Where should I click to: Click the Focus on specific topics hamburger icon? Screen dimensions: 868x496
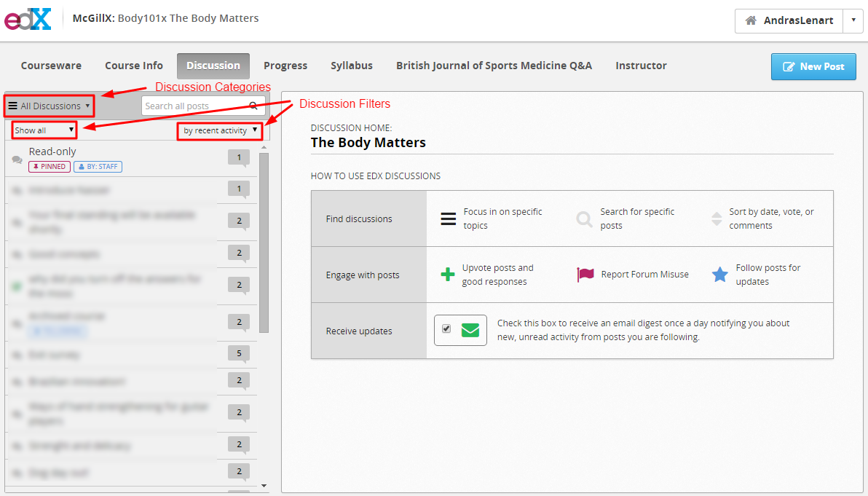click(x=448, y=219)
